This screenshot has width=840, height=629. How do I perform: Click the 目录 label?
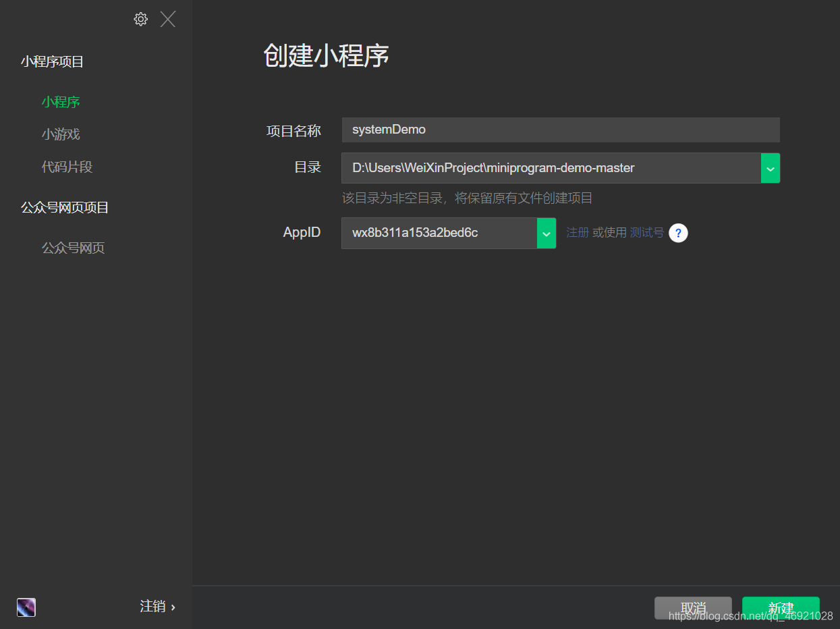pyautogui.click(x=308, y=167)
